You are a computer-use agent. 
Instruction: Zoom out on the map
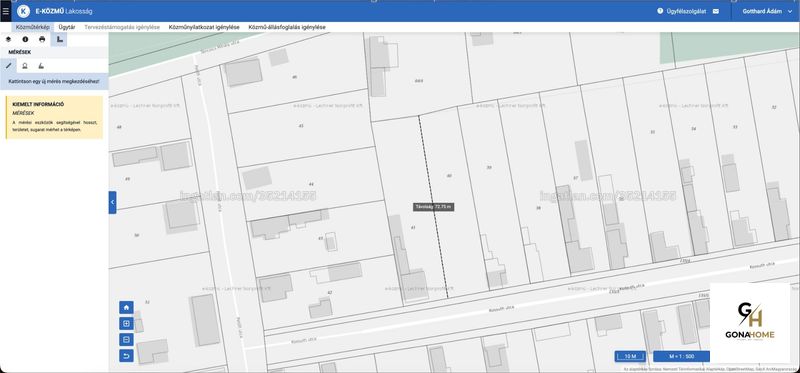(126, 339)
